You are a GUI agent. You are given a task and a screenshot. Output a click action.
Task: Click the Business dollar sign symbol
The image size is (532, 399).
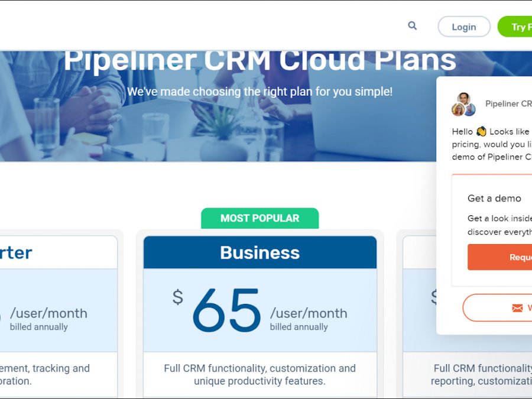coord(177,297)
